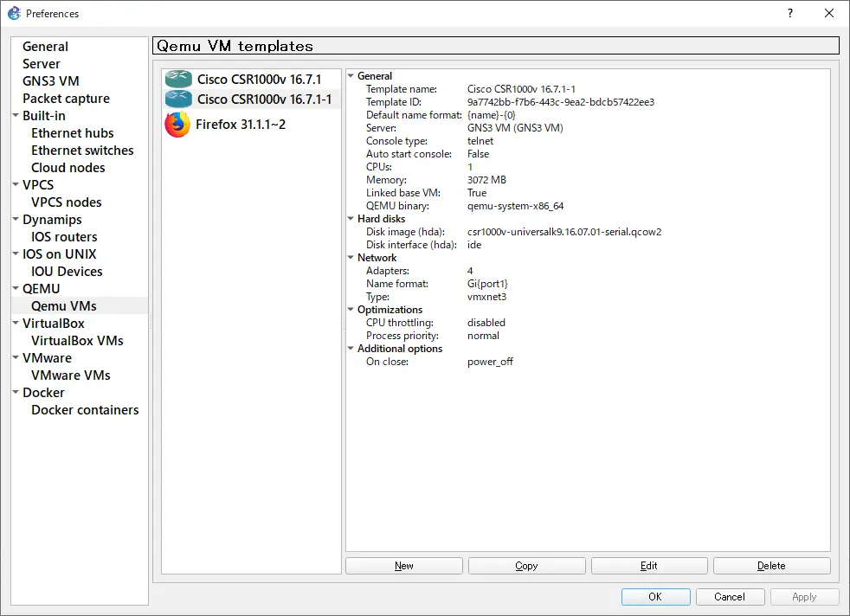The width and height of the screenshot is (850, 616).
Task: Click the Default name format {name}-{0} value
Action: coord(491,115)
